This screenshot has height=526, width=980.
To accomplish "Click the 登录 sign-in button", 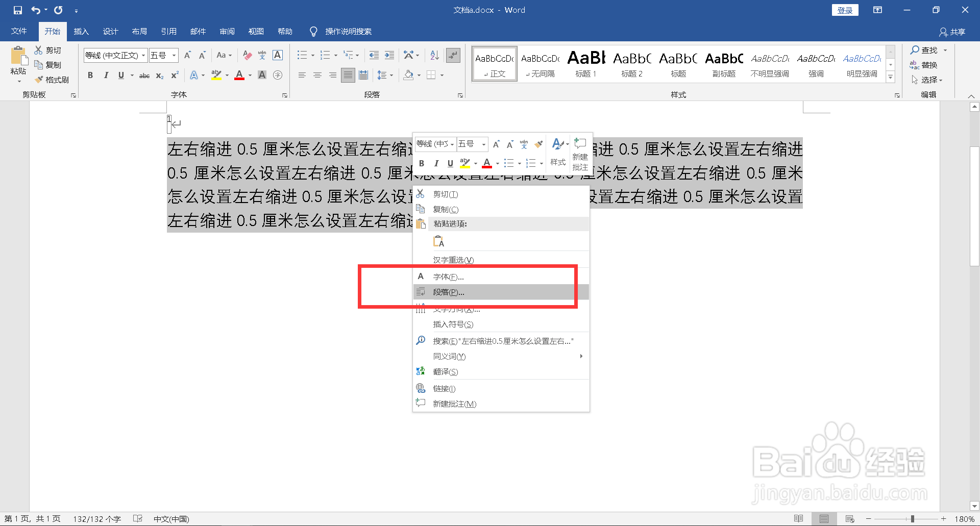I will [x=845, y=10].
